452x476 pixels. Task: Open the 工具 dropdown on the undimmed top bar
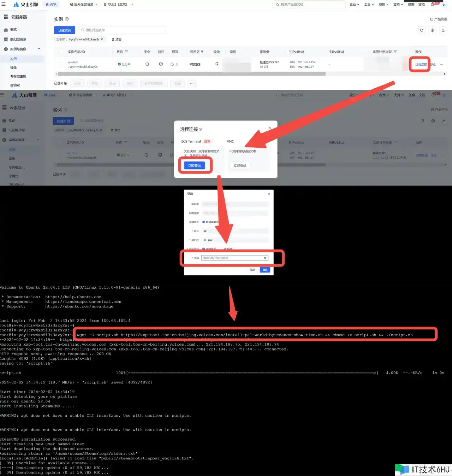coord(369,5)
